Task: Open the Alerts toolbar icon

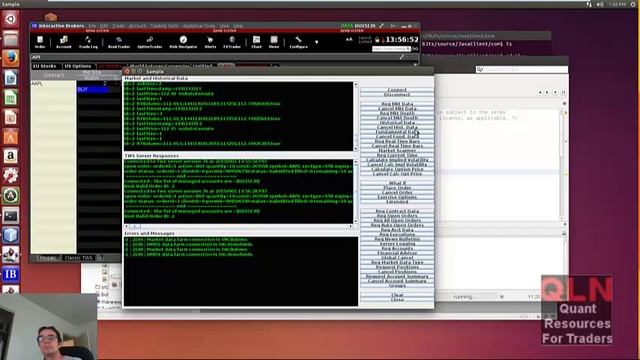Action: (210, 42)
